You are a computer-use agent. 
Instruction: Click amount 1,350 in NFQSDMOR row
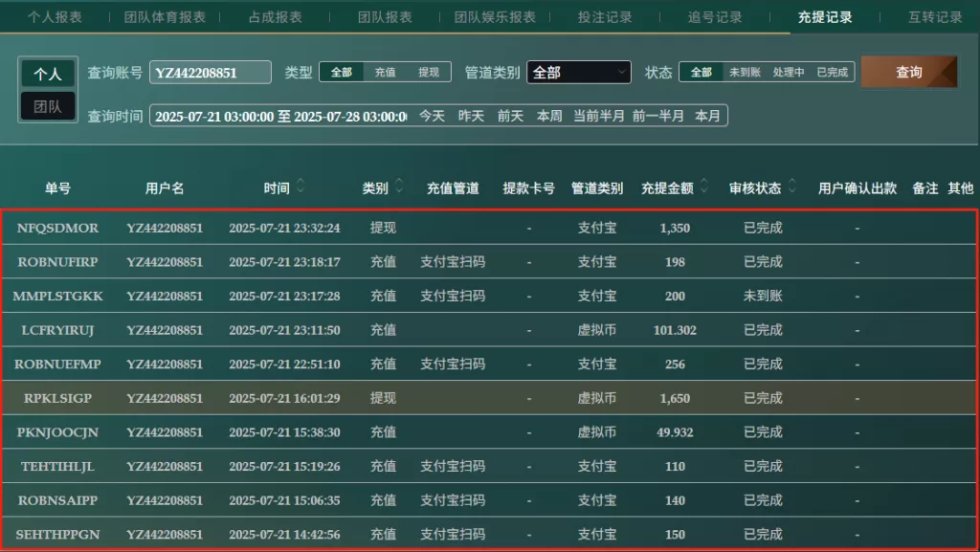(x=675, y=228)
